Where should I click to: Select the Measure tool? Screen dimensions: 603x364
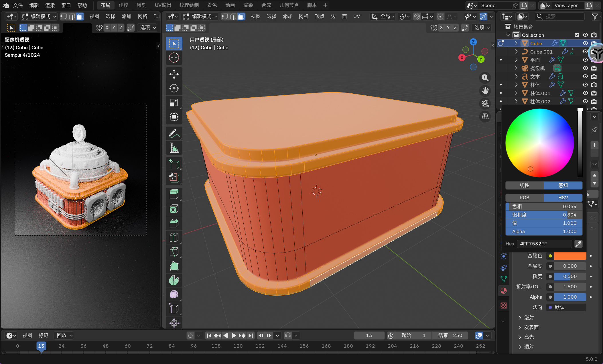pyautogui.click(x=174, y=148)
